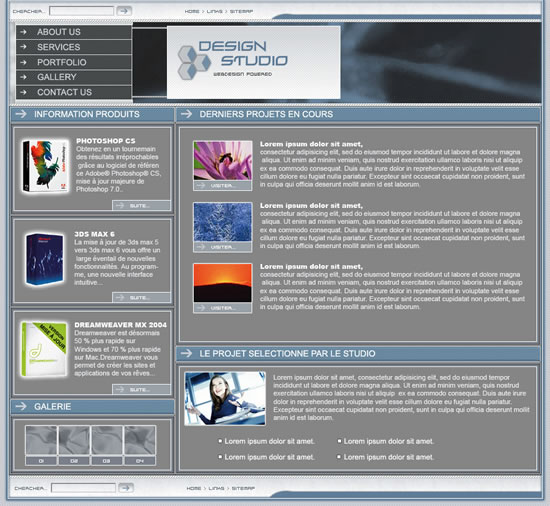Click the 04 label under gallery
This screenshot has height=506, width=550.
coord(140,461)
